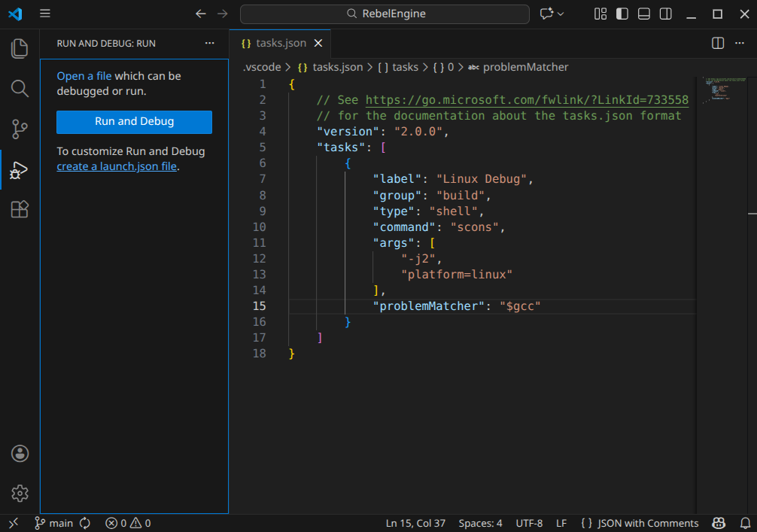Viewport: 757px width, 532px height.
Task: Open editor more actions menu
Action: [x=739, y=43]
